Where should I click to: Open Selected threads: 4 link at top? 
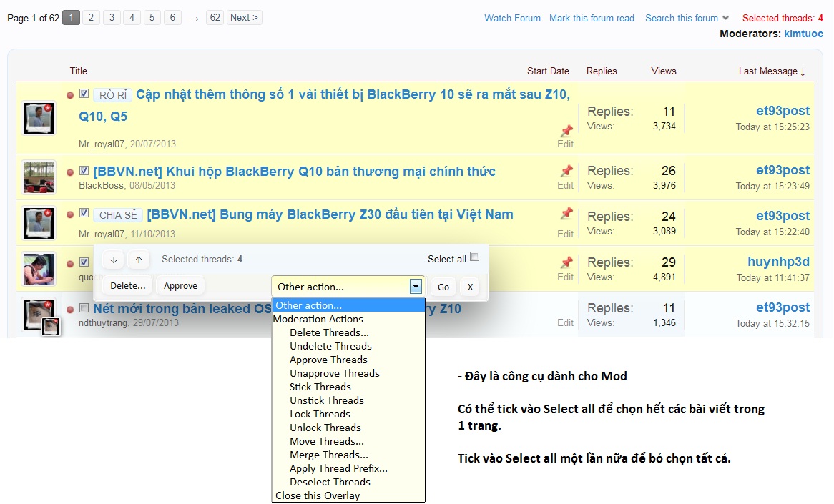click(783, 18)
